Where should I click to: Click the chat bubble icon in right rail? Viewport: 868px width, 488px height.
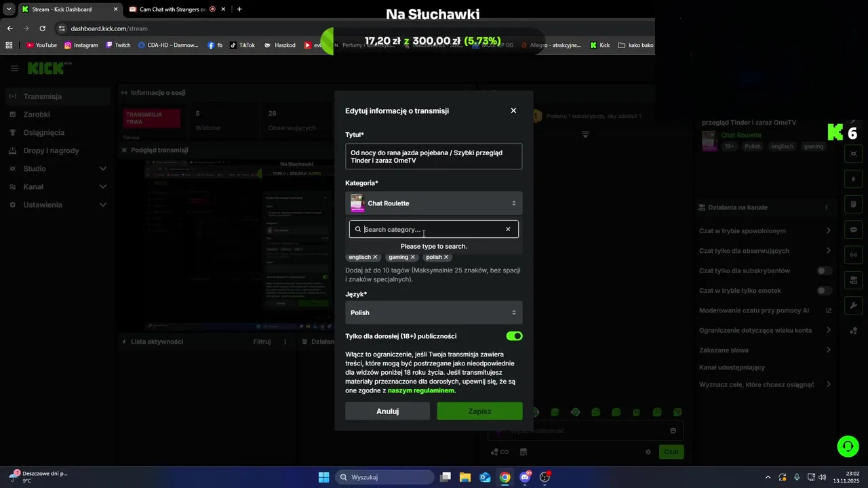pyautogui.click(x=854, y=230)
